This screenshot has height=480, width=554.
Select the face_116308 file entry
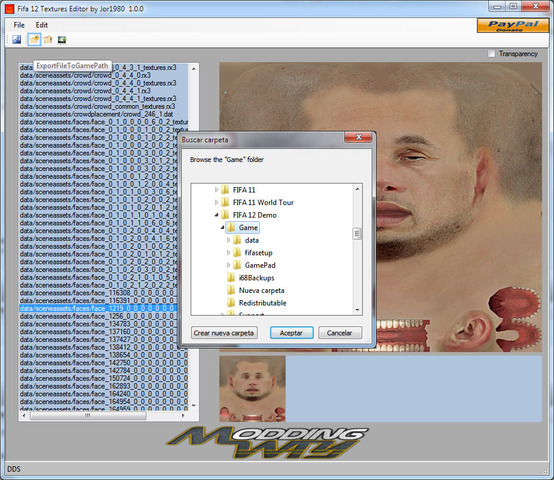tap(98, 293)
